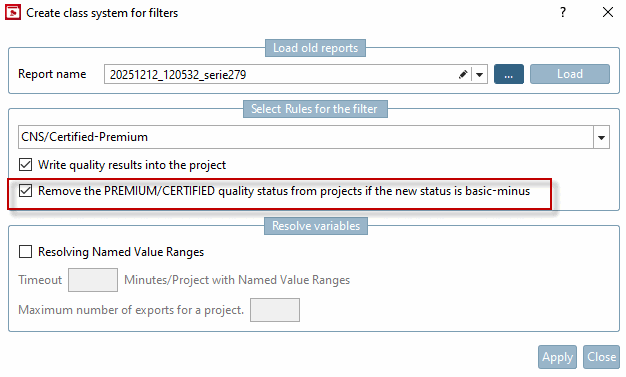Viewport: 626px width, 377px height.
Task: Click the Close button at bottom
Action: (x=601, y=357)
